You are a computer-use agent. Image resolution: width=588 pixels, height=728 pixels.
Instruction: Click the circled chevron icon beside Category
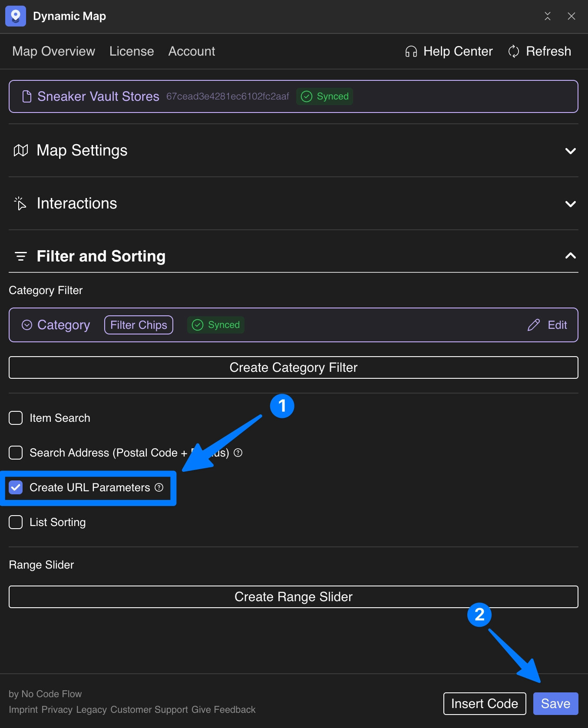pyautogui.click(x=27, y=325)
